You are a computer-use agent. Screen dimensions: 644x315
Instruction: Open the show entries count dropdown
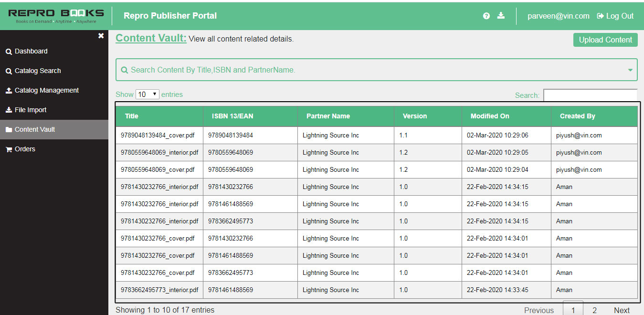[148, 94]
